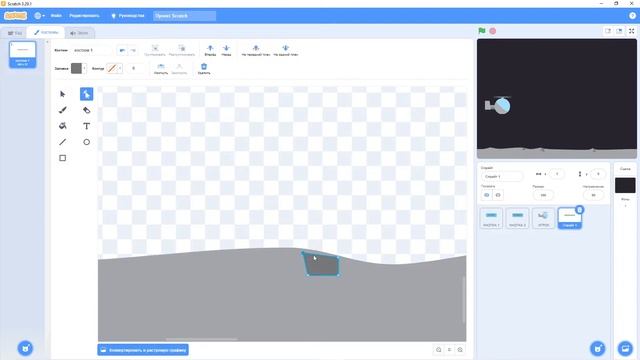Delete the selected shape with trash icon
Viewport: 640px width, 360px height.
click(204, 69)
